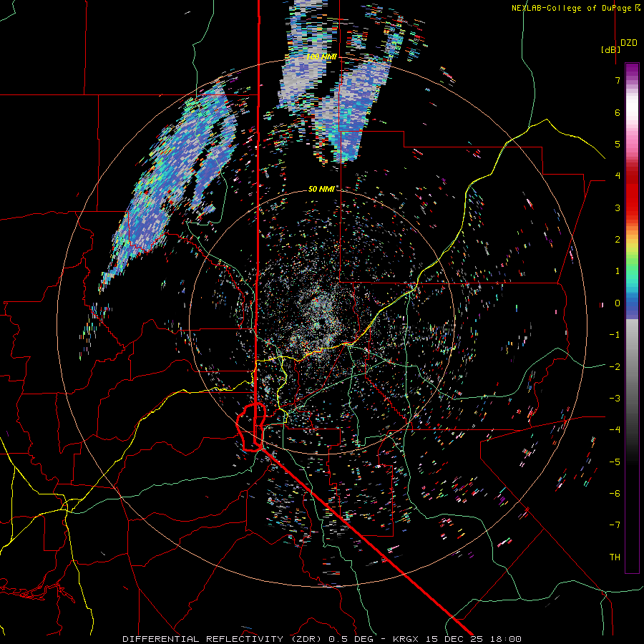Click the -1 dB scale label

point(615,335)
